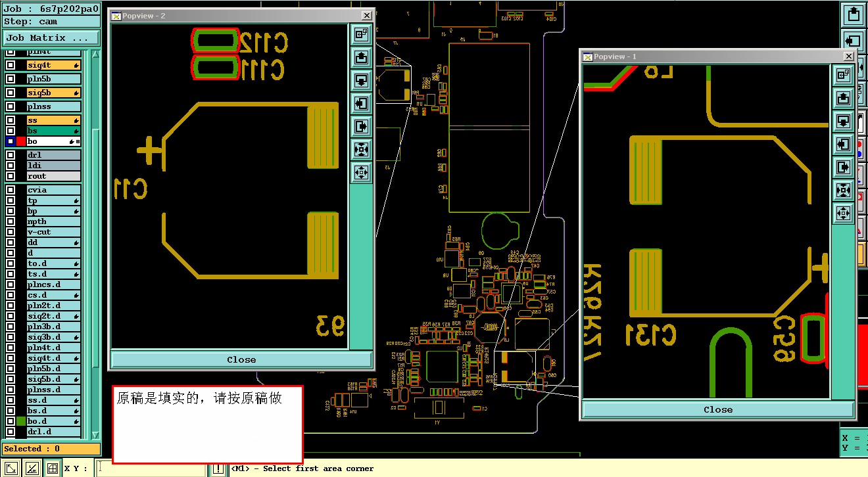Click X button in Popview-2 title bar
Viewport: 868px width, 477px height.
366,16
